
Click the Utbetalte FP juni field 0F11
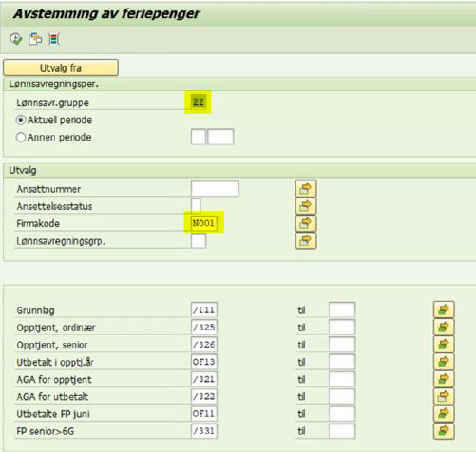(x=204, y=413)
